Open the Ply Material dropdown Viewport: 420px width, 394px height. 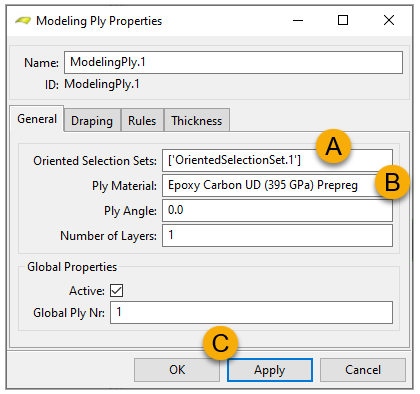(x=277, y=185)
